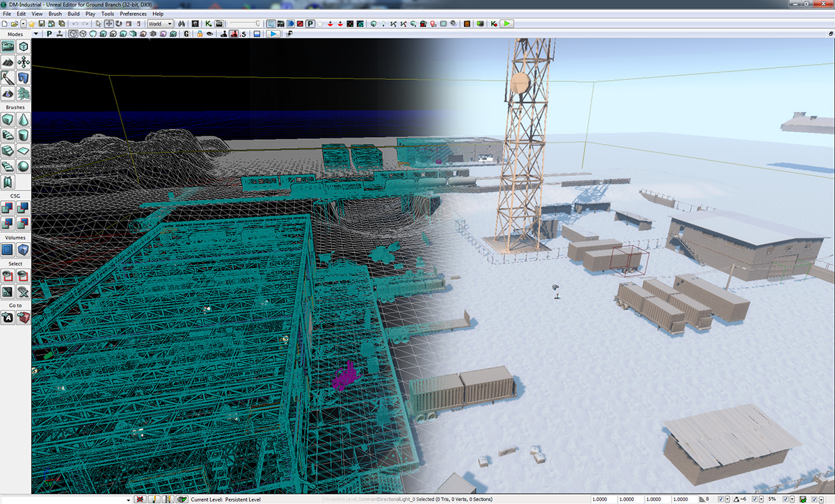The width and height of the screenshot is (835, 504).
Task: Click the favorites star icon
Action: [x=33, y=24]
